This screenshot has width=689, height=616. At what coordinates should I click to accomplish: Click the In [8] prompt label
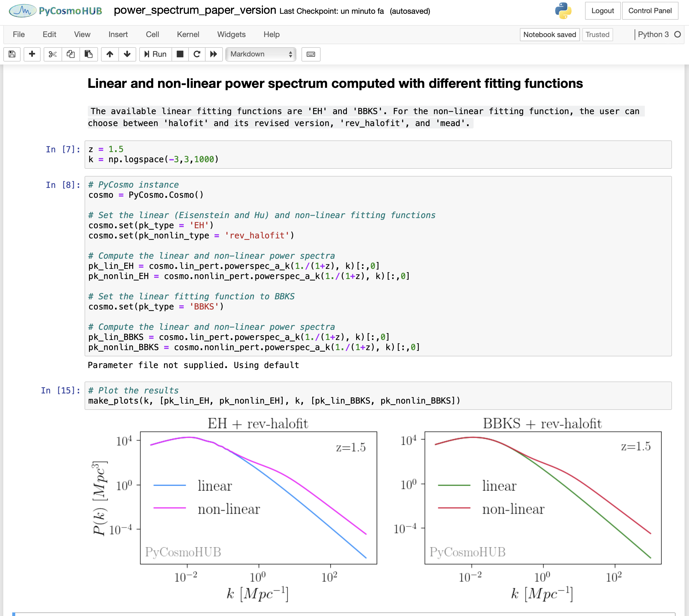coord(63,185)
